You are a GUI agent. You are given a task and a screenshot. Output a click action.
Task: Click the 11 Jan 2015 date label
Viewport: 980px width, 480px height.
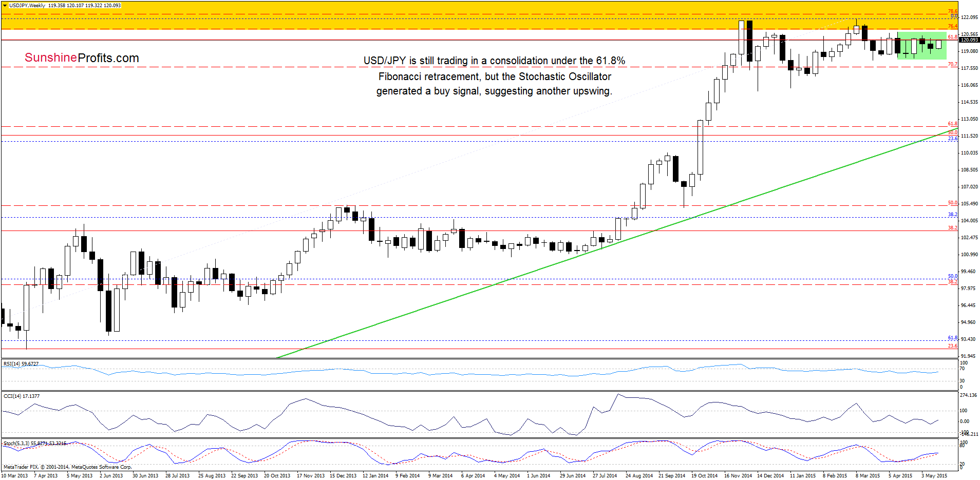point(803,476)
